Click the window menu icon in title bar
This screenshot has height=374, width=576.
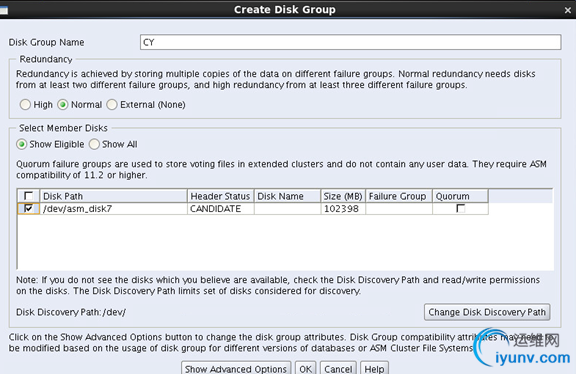(4, 10)
